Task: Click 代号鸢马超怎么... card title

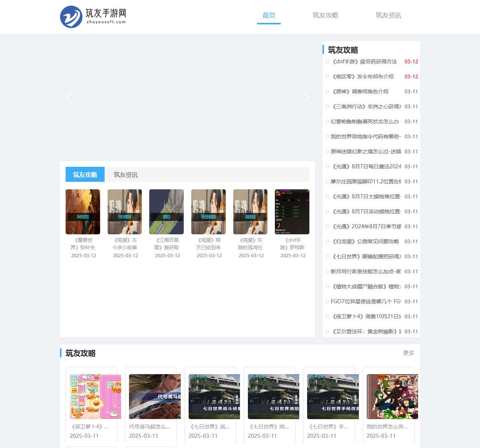Action: (150, 427)
